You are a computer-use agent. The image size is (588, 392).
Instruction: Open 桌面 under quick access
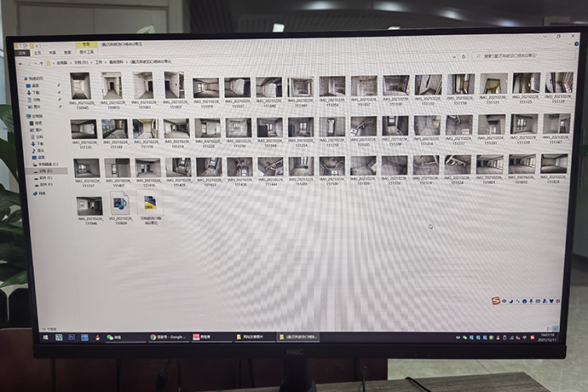(x=33, y=85)
